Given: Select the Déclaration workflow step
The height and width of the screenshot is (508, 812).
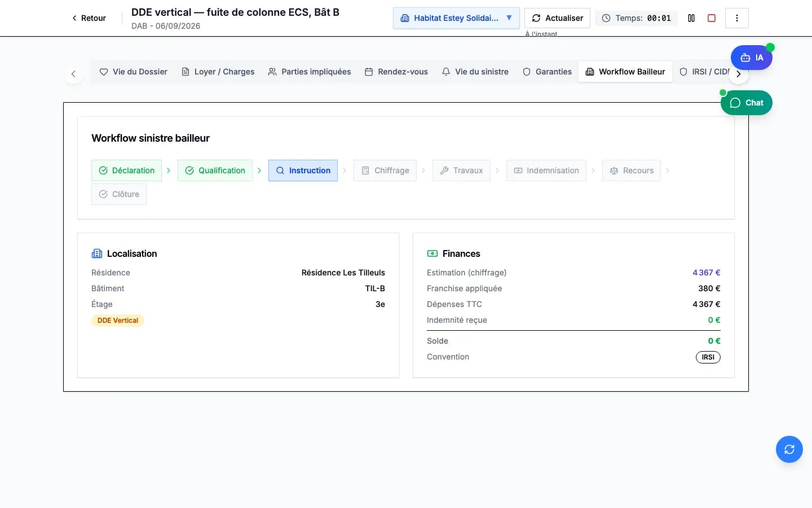Looking at the screenshot, I should [127, 170].
